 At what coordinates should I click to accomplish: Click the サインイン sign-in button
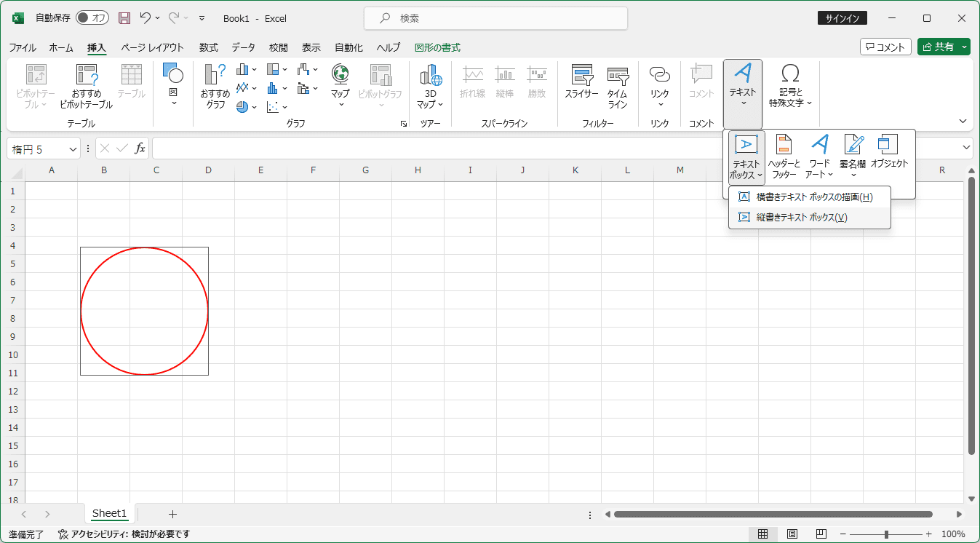(842, 18)
